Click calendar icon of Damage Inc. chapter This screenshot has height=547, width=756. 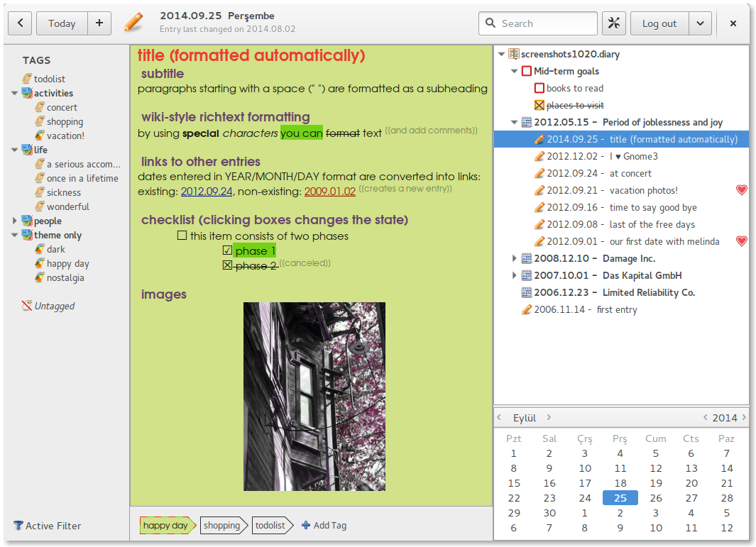pyautogui.click(x=527, y=258)
